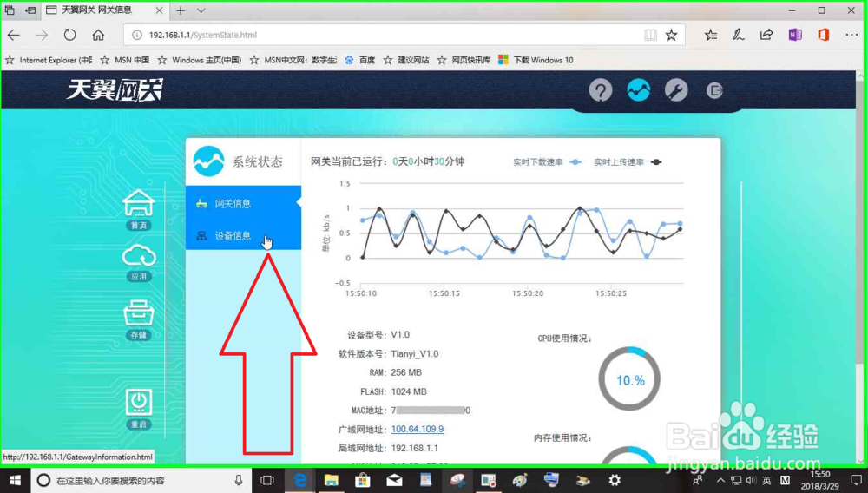This screenshot has width=868, height=493.
Task: Open Edge browser on taskbar
Action: coord(299,480)
